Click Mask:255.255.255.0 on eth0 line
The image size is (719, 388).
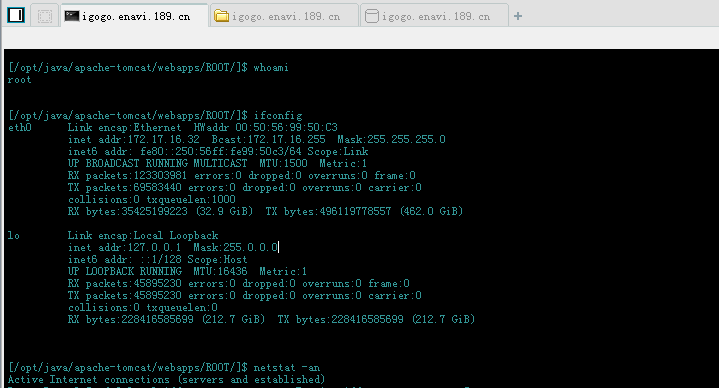coord(391,139)
